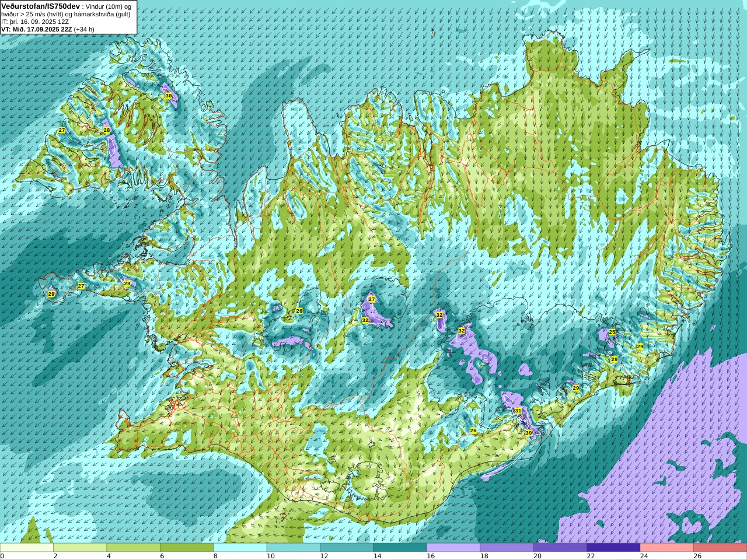Image resolution: width=747 pixels, height=560 pixels.
Task: Click the yellow gust label 39 on the map
Action: (x=529, y=433)
